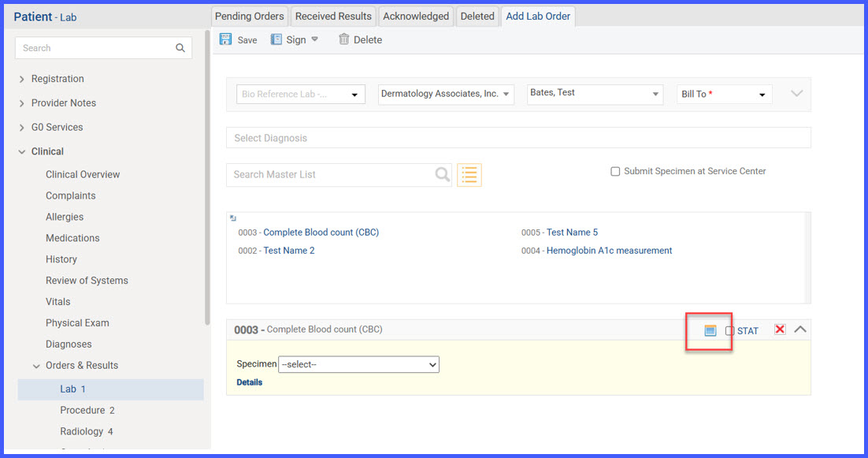The image size is (868, 458).
Task: Open the orange master list icon
Action: click(x=469, y=174)
